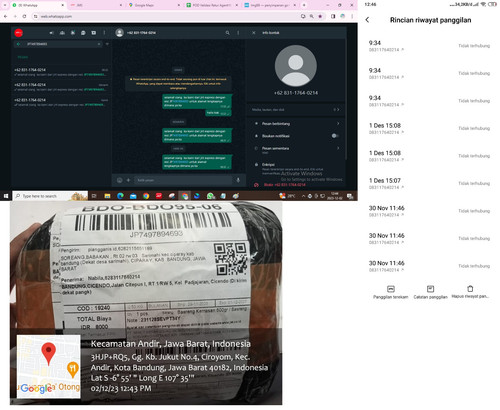Screen dimensions: 500x410
Task: Clear the chat search with the X icon
Action: tap(99, 44)
